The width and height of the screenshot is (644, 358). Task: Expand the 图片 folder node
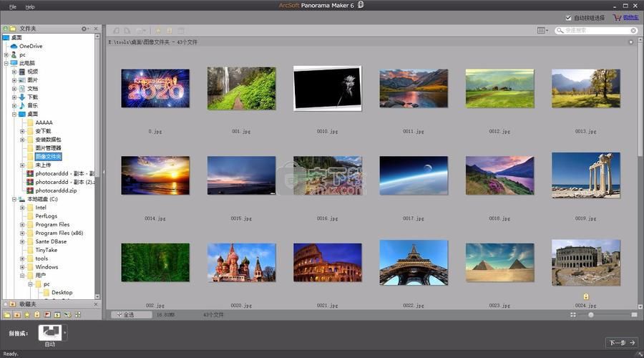point(14,80)
